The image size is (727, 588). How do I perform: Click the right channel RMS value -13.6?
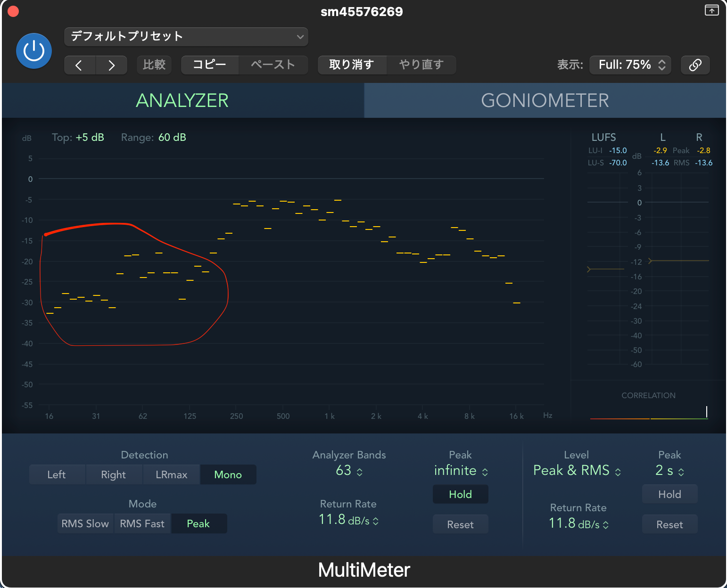703,163
